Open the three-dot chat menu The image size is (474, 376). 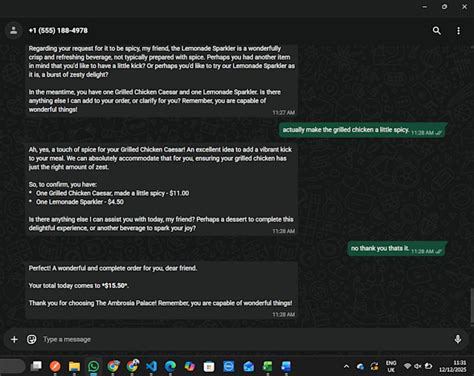pyautogui.click(x=458, y=31)
